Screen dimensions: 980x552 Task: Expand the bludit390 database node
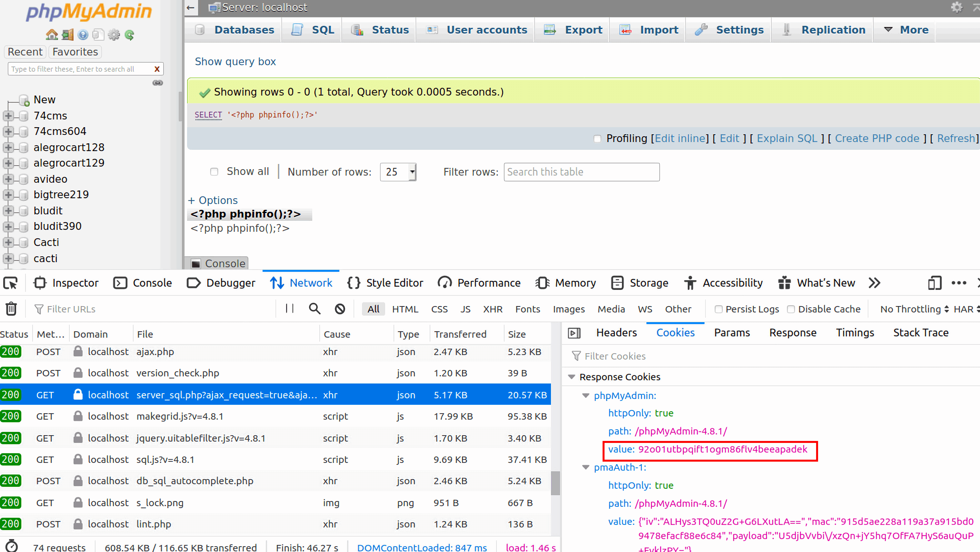coord(8,227)
